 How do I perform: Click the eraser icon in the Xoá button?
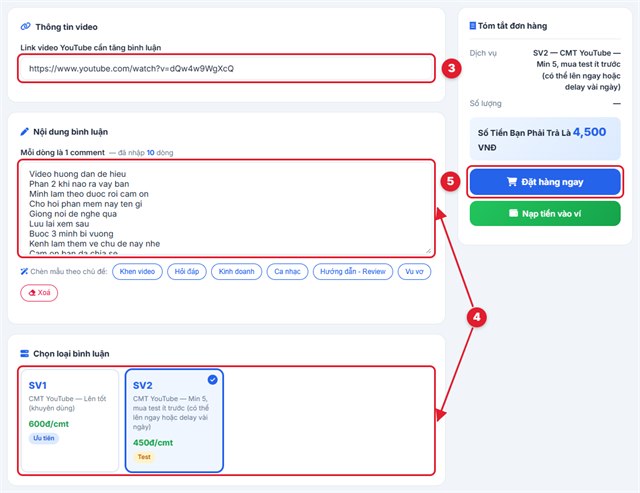tap(32, 293)
